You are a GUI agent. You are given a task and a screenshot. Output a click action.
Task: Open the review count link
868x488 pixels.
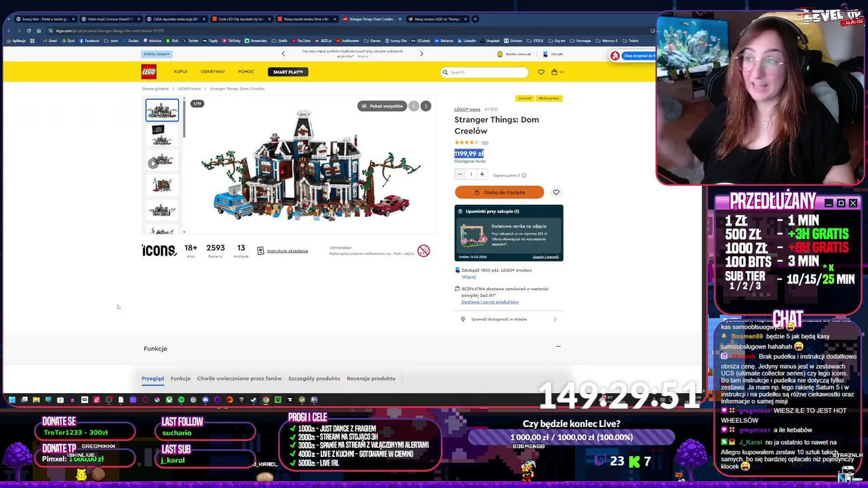(485, 143)
